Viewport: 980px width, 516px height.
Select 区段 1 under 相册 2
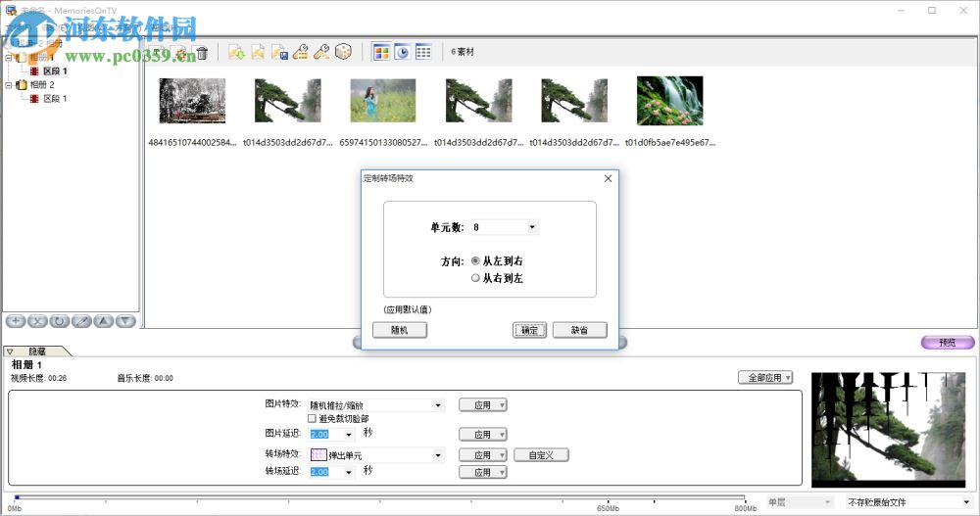[55, 99]
